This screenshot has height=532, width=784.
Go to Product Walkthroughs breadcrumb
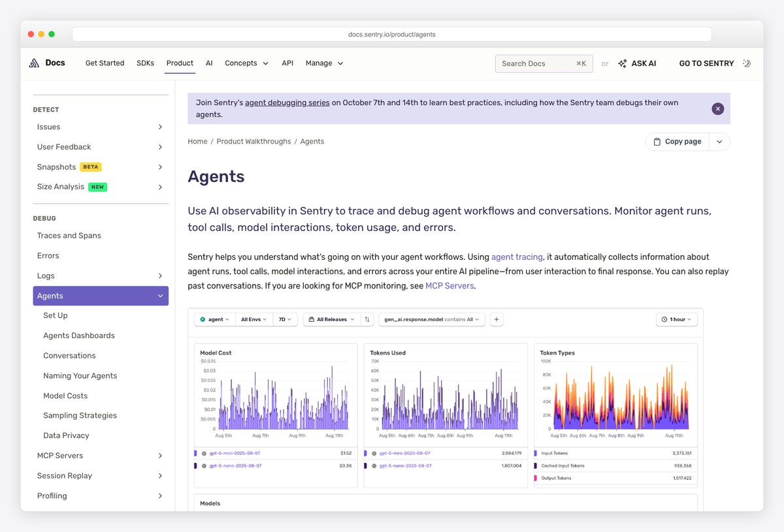click(x=253, y=142)
